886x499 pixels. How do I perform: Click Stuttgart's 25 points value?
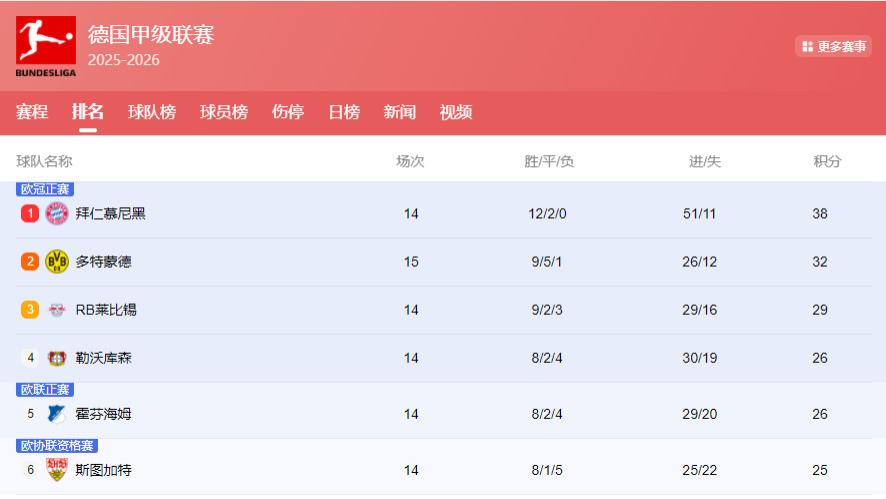(x=820, y=470)
